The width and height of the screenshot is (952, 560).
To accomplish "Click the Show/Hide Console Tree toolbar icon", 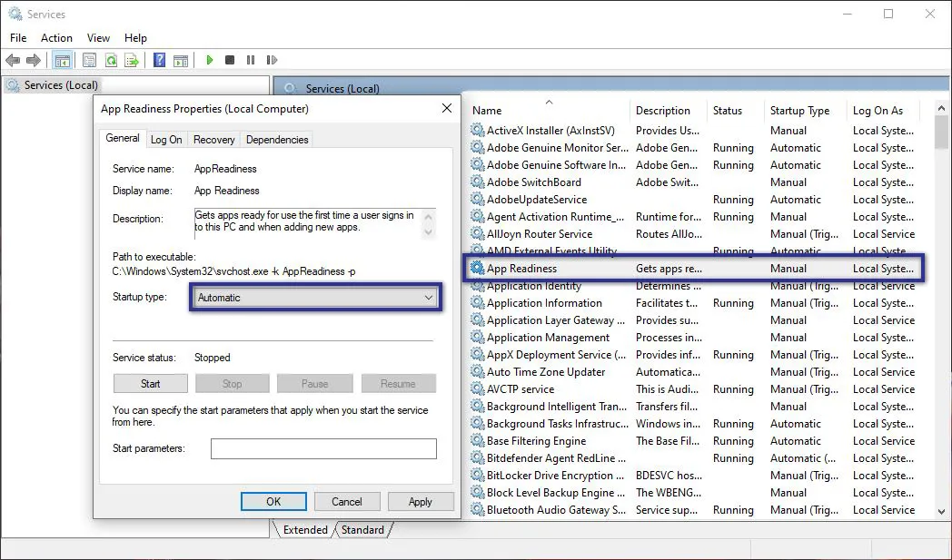I will 61,60.
